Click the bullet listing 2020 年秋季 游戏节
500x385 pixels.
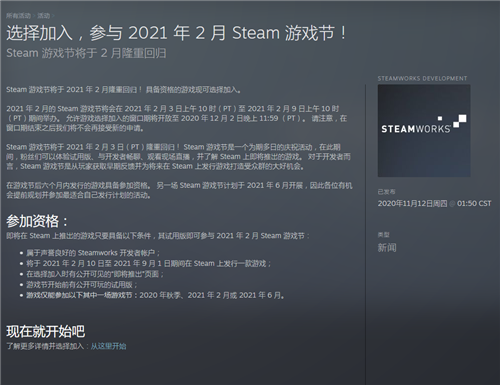[155, 295]
